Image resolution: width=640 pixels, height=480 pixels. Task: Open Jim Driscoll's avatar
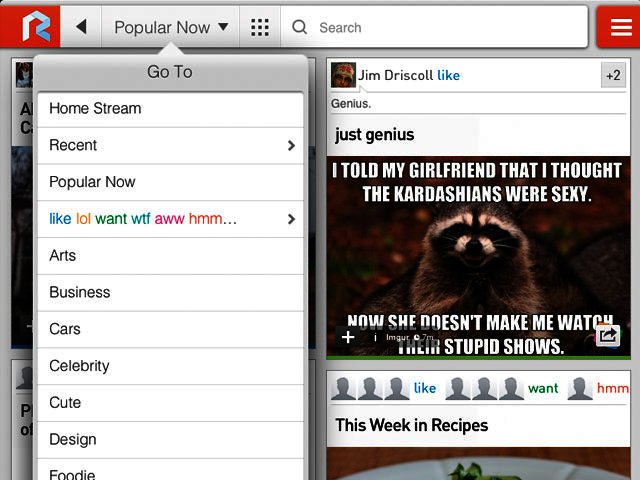(343, 75)
